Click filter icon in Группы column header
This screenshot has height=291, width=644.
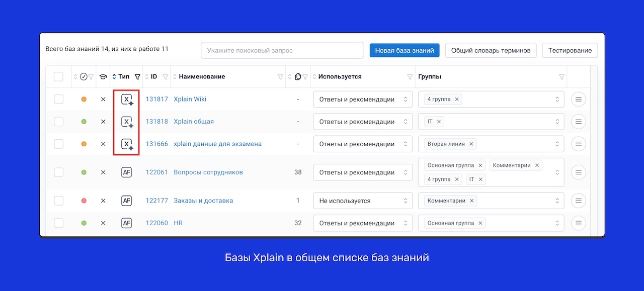tap(561, 77)
